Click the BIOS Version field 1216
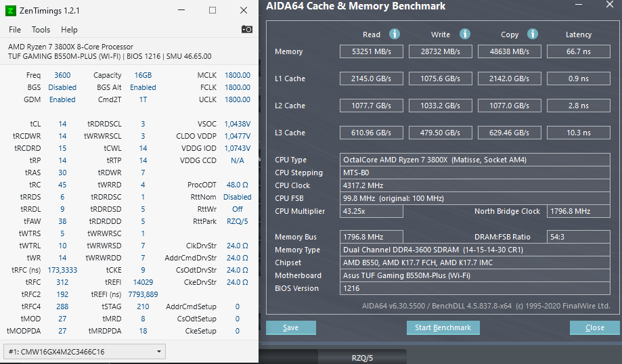This screenshot has height=364, width=622. (x=475, y=288)
